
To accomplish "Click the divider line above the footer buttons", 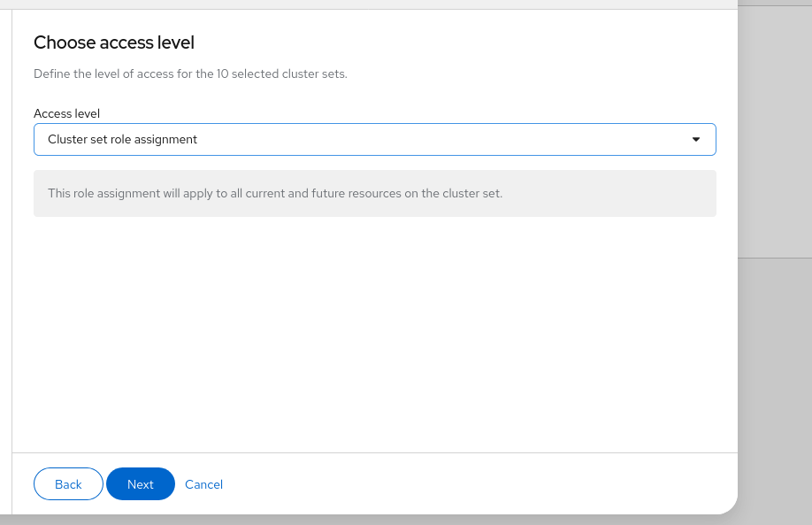I will click(374, 453).
